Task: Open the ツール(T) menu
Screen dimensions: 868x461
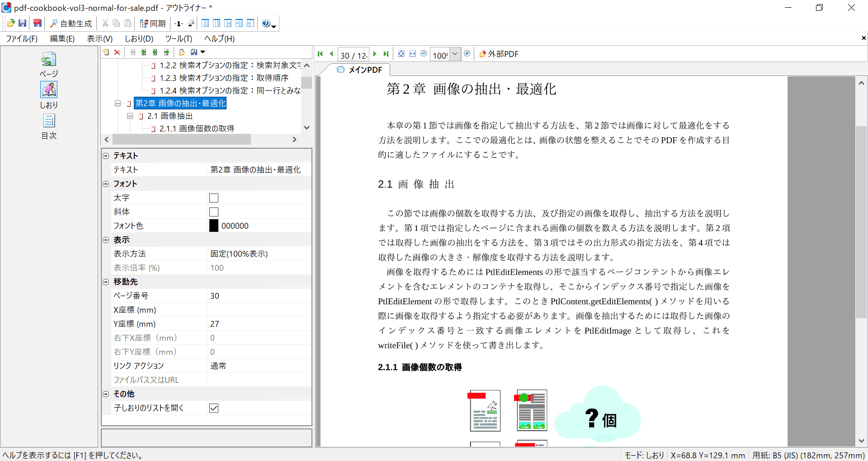Action: (179, 39)
